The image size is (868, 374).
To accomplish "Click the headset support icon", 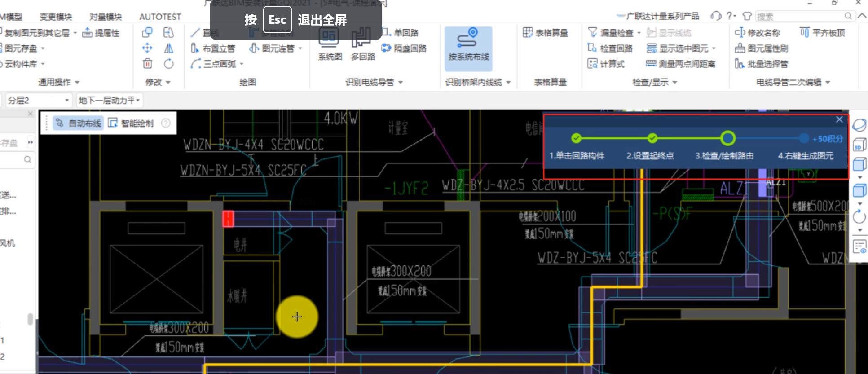I will pyautogui.click(x=716, y=16).
